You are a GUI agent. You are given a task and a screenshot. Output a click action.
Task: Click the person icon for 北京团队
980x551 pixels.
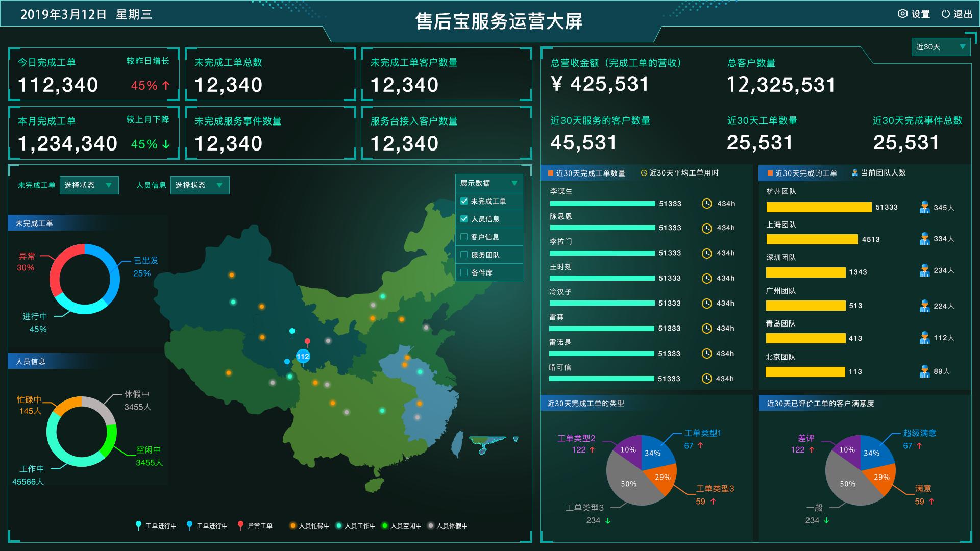pyautogui.click(x=924, y=371)
